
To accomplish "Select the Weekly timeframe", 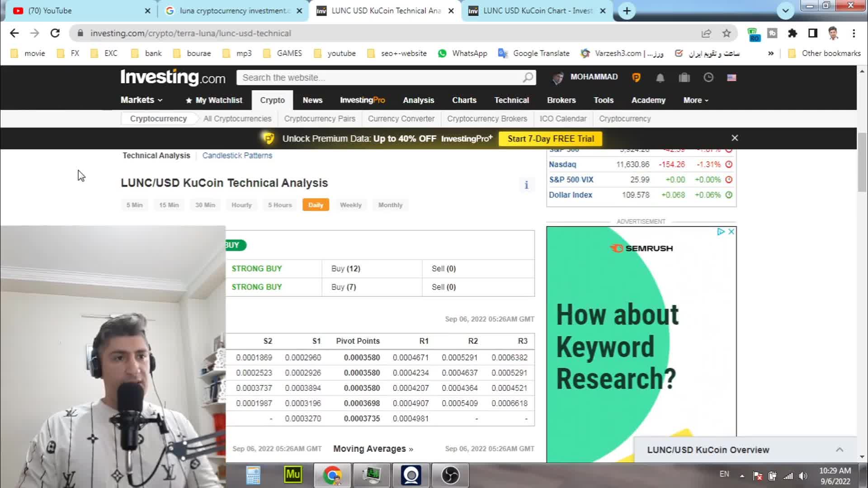I will pyautogui.click(x=350, y=205).
